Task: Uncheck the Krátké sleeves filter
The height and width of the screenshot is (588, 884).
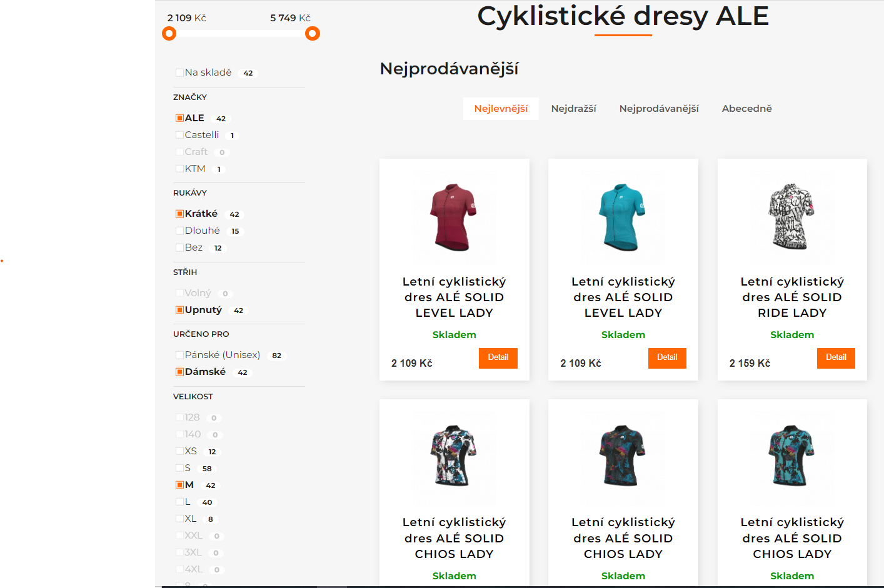Action: point(179,214)
